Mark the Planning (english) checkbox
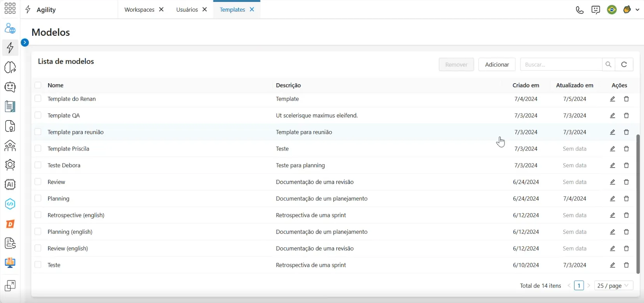Screen dimensions: 644x303 click(38, 231)
